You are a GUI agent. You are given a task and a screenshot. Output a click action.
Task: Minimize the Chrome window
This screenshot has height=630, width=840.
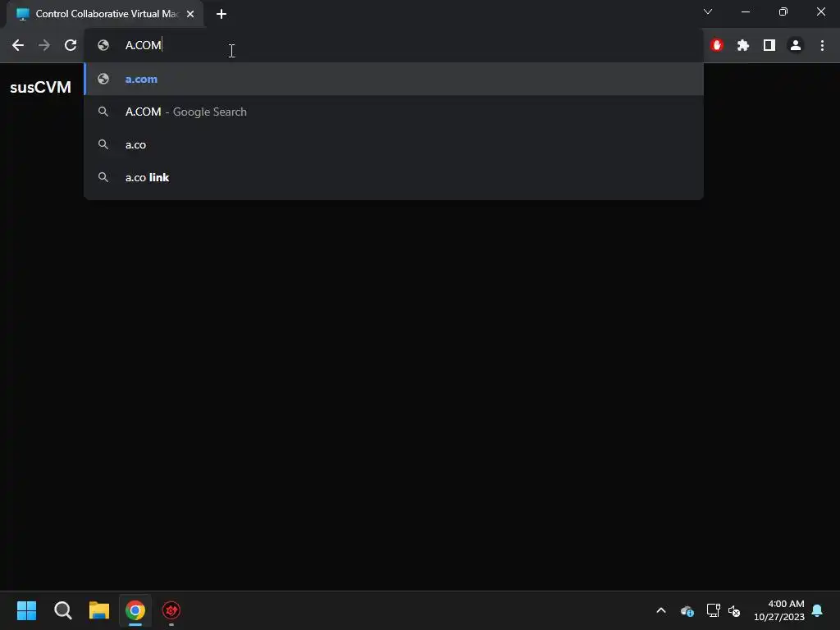coord(745,11)
